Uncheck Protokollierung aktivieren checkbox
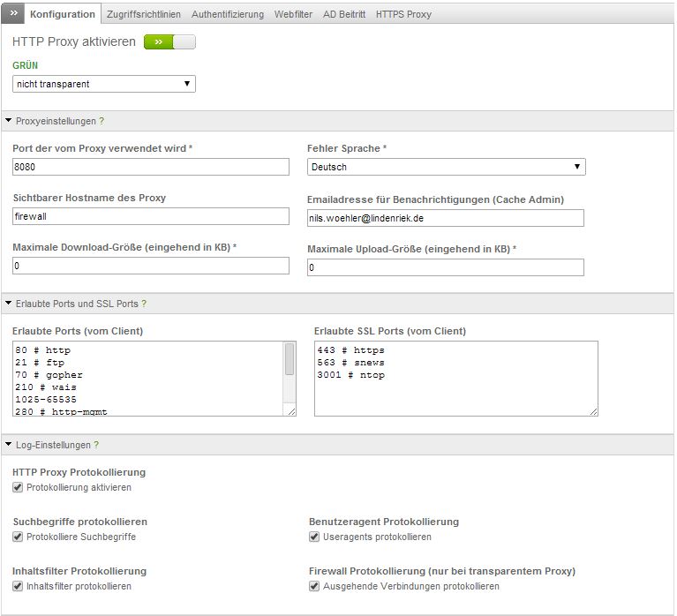Image resolution: width=677 pixels, height=616 pixels. coord(19,487)
